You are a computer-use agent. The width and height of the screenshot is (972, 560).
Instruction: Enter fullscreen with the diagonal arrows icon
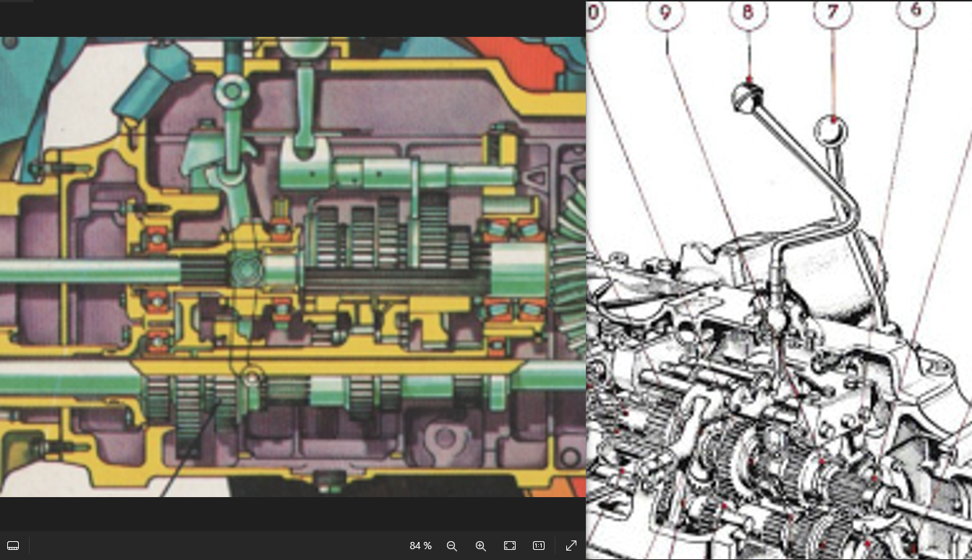point(571,546)
